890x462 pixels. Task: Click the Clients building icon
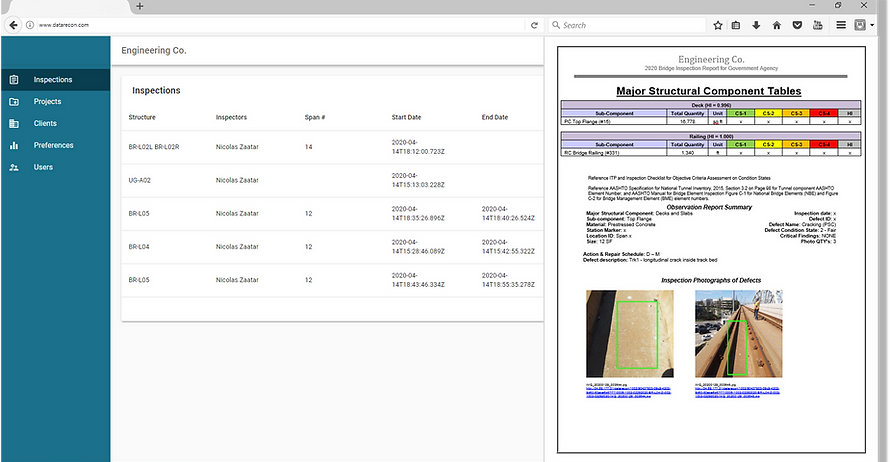(x=14, y=123)
